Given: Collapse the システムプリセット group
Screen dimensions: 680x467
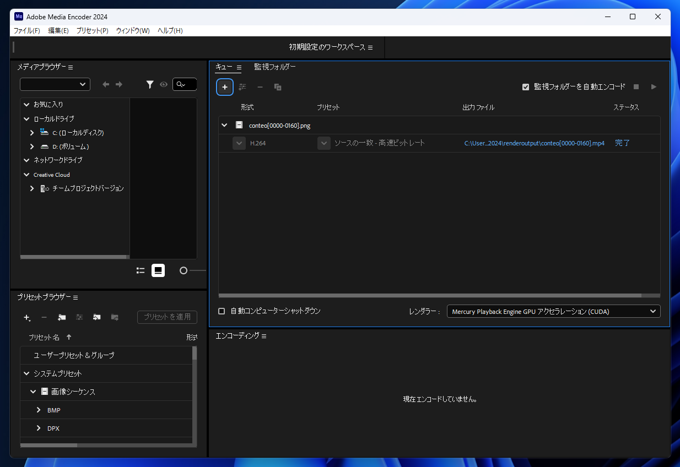Looking at the screenshot, I should click(x=27, y=373).
